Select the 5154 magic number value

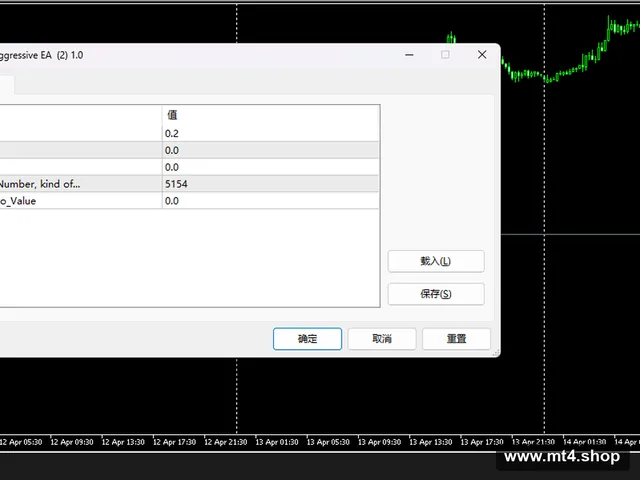tap(271, 184)
